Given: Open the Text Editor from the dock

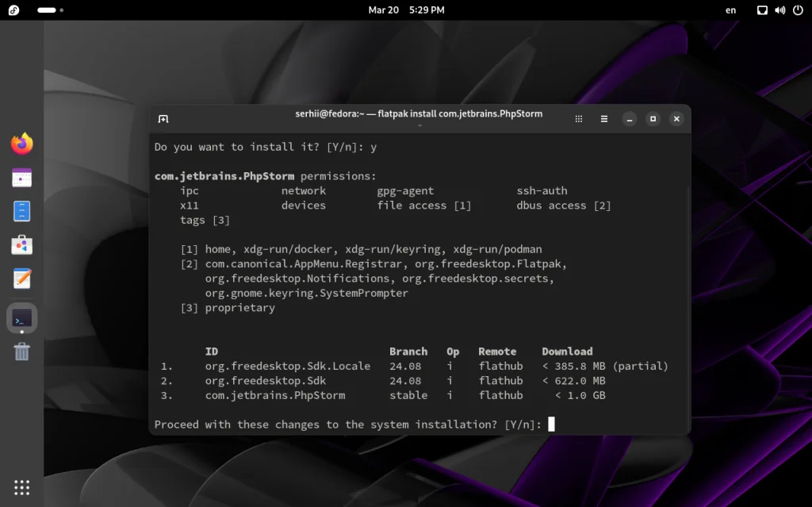Looking at the screenshot, I should [21, 278].
